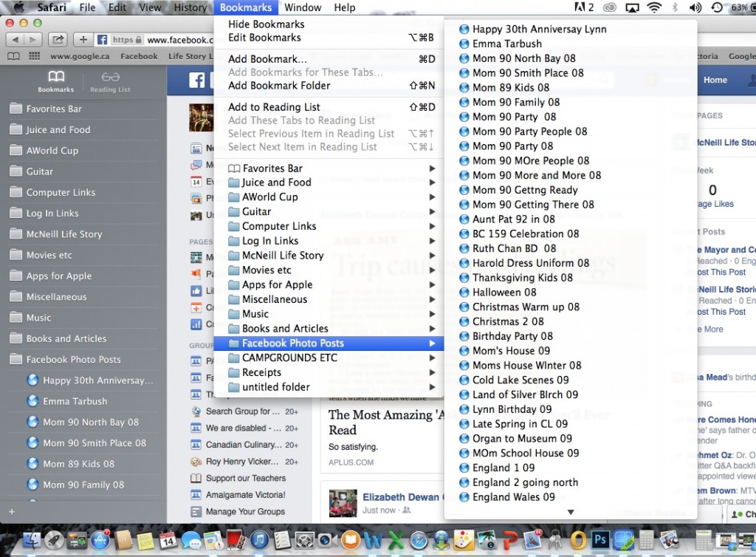
Task: Open the History menu
Action: tap(190, 7)
